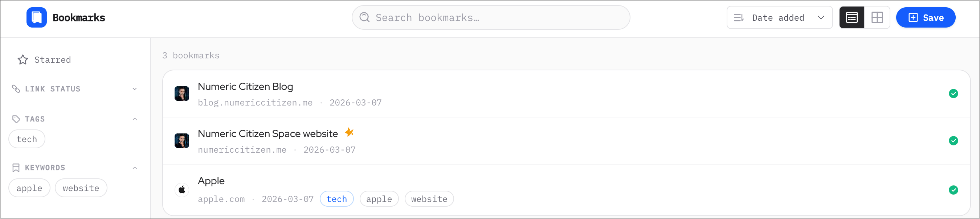Switch to list view layout

pyautogui.click(x=852, y=17)
